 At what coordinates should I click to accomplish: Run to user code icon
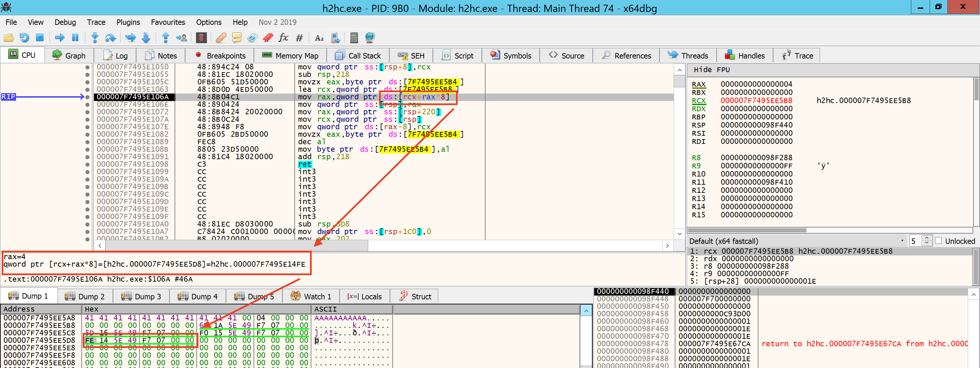click(181, 38)
